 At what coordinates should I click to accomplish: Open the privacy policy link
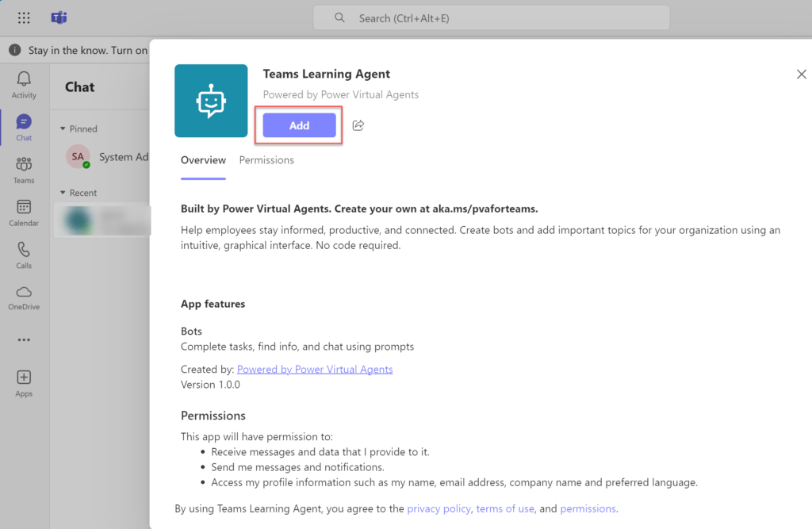tap(439, 509)
